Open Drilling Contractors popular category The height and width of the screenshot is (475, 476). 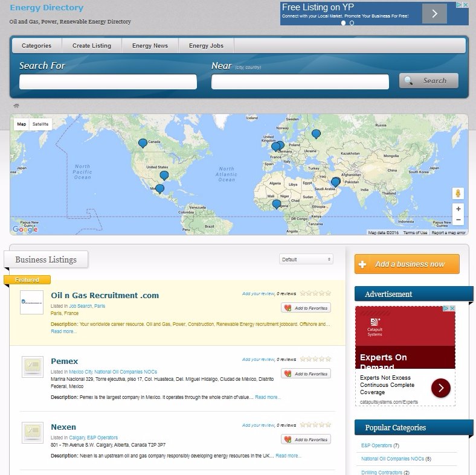click(382, 472)
